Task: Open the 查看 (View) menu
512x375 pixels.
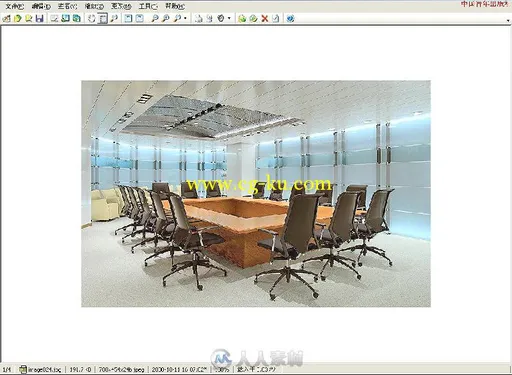Action: click(x=67, y=6)
